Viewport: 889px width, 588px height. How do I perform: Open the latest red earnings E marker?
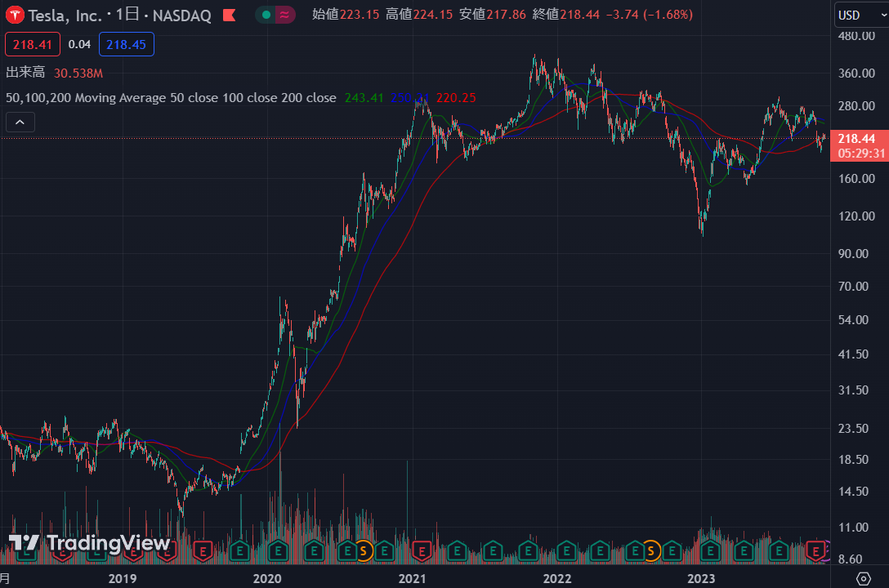tap(815, 550)
